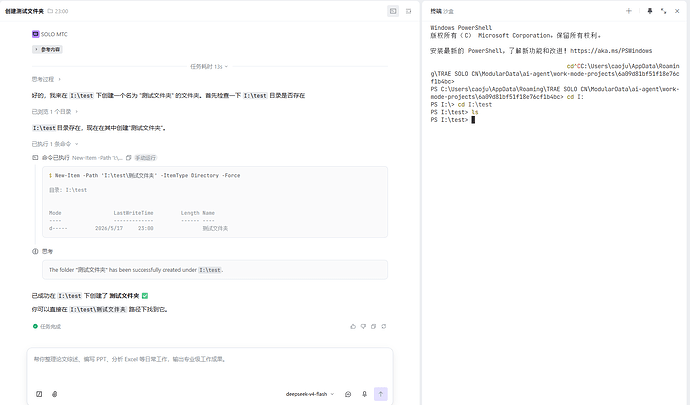The height and width of the screenshot is (405, 690).
Task: Click the folder icon next to 23:00
Action: pos(50,11)
